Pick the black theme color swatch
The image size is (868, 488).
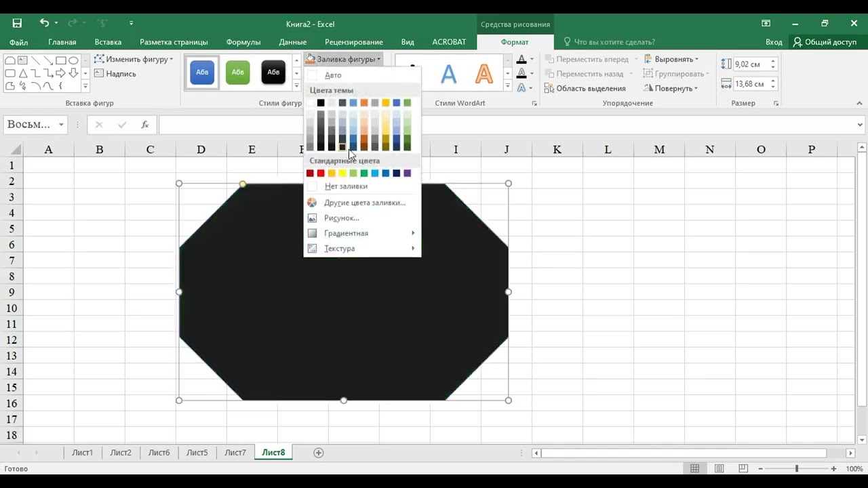[321, 103]
